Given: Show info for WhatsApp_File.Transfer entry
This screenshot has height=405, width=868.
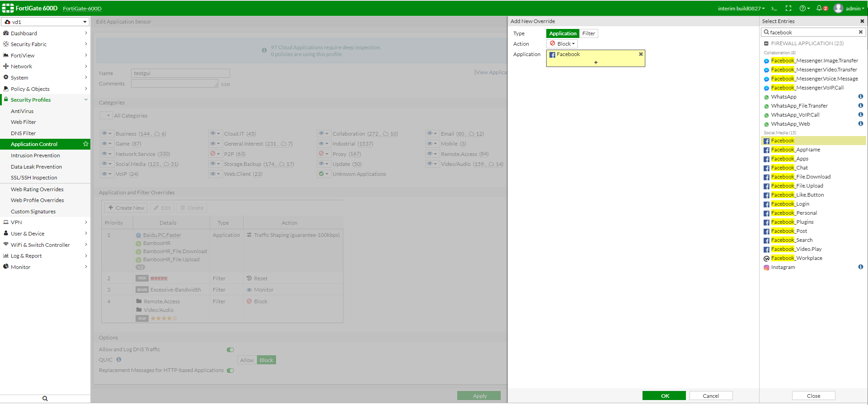Looking at the screenshot, I should pyautogui.click(x=860, y=105).
